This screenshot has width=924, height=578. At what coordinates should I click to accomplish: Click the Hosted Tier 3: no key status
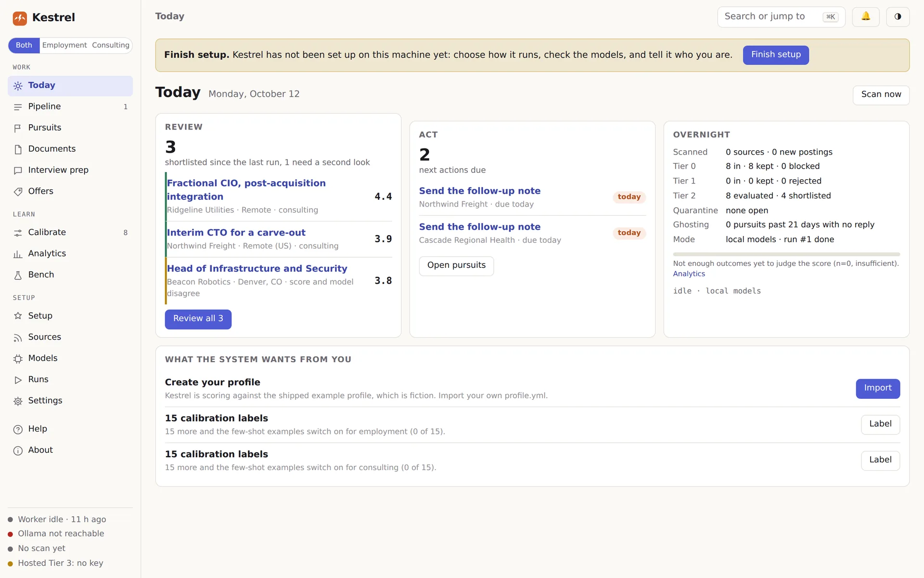click(x=55, y=564)
